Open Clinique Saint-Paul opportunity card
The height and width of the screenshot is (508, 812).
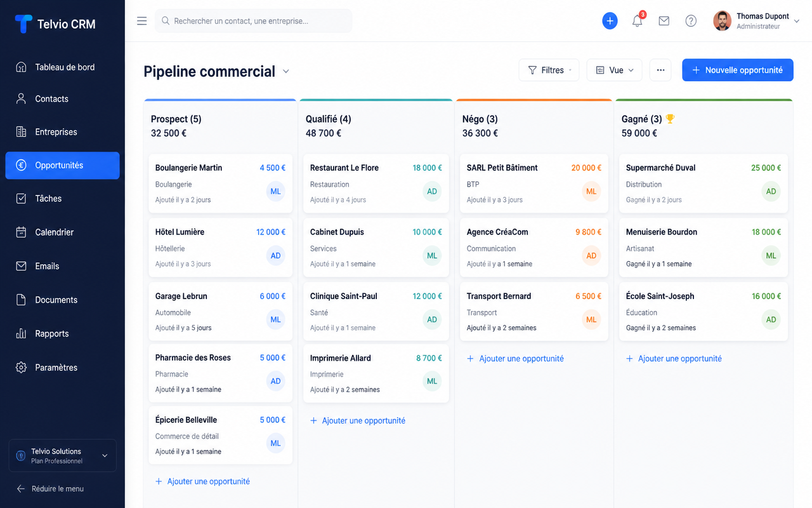[x=376, y=312]
